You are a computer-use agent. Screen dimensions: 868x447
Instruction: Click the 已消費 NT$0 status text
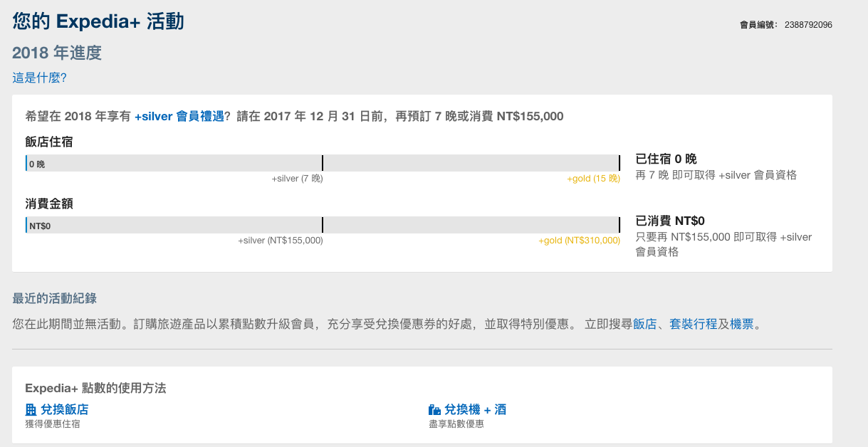click(x=670, y=221)
